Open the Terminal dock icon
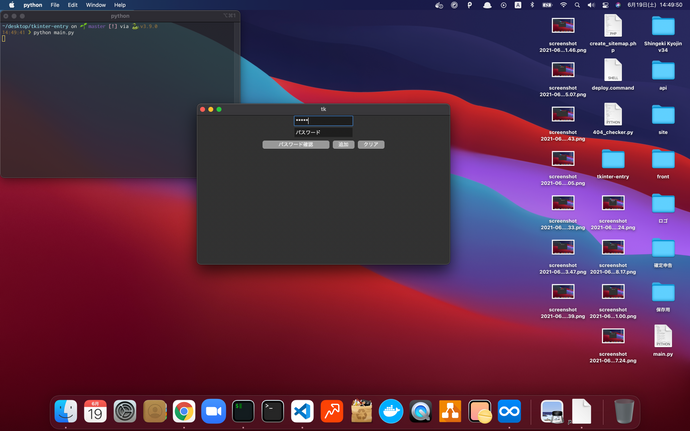The width and height of the screenshot is (690, 431). [x=272, y=411]
